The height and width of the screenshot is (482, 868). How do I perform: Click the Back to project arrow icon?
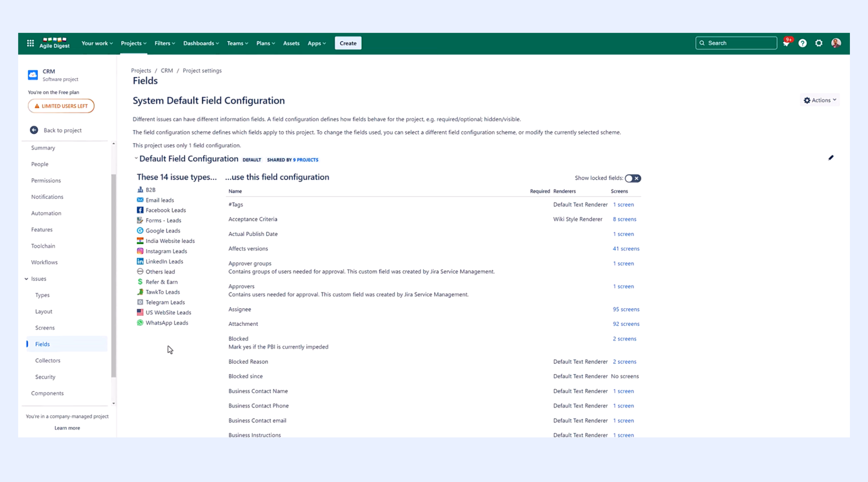pyautogui.click(x=34, y=130)
